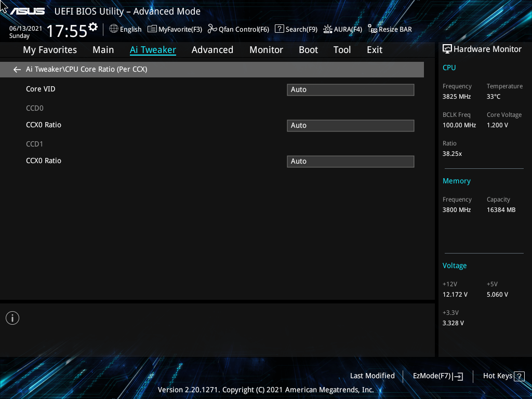Click the info circle icon

(12, 318)
